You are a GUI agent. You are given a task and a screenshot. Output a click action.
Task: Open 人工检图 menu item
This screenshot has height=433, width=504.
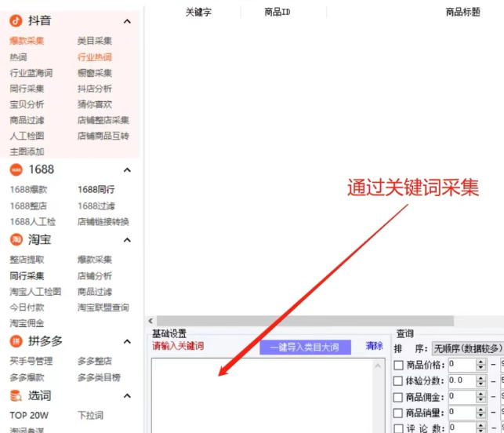point(27,136)
